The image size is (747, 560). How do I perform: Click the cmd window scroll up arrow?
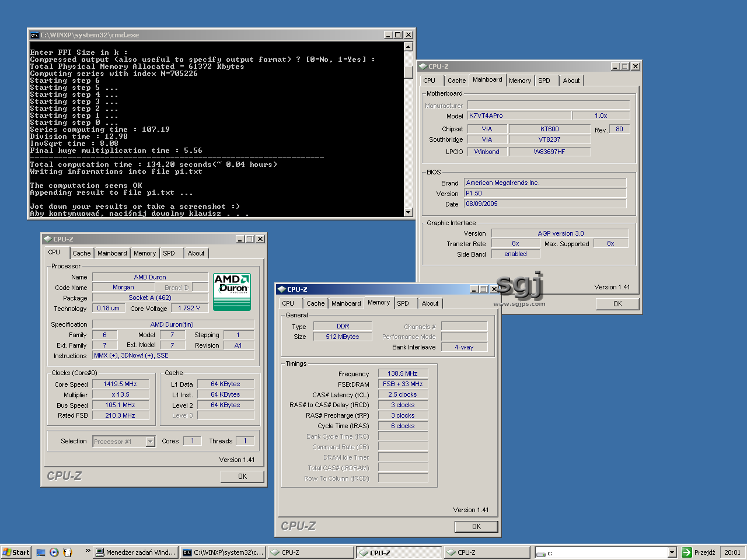pyautogui.click(x=409, y=46)
